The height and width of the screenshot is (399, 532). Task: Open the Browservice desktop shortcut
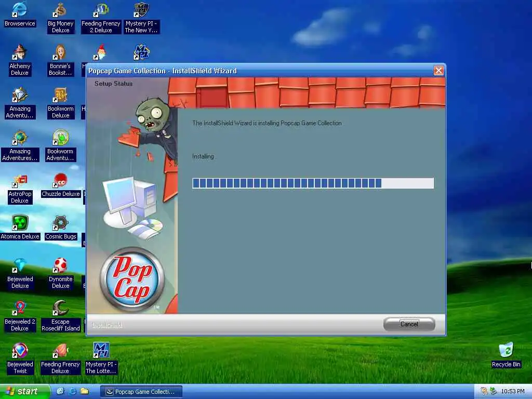[x=20, y=15]
